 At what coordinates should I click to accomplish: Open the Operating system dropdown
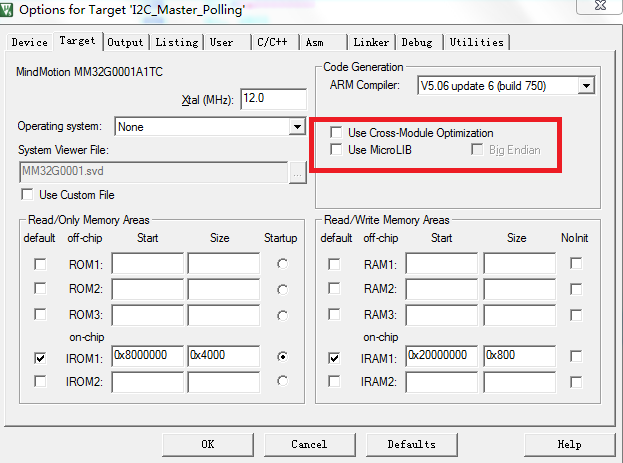pyautogui.click(x=297, y=127)
